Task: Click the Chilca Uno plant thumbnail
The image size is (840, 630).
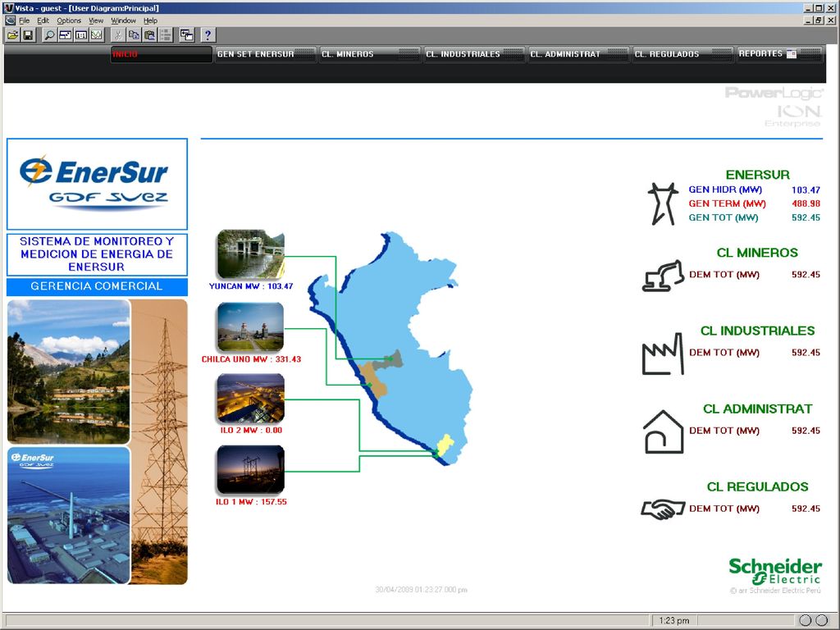Action: (x=251, y=326)
